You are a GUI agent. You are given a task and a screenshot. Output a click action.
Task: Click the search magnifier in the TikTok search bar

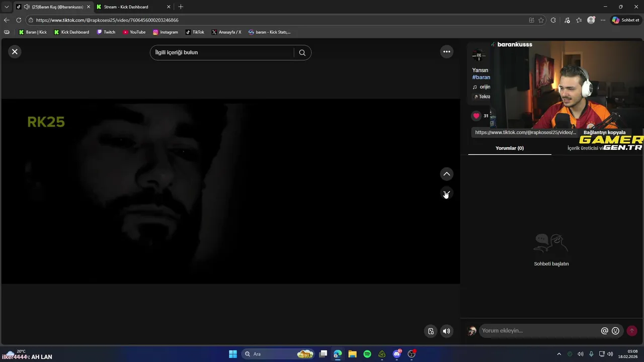click(x=302, y=52)
